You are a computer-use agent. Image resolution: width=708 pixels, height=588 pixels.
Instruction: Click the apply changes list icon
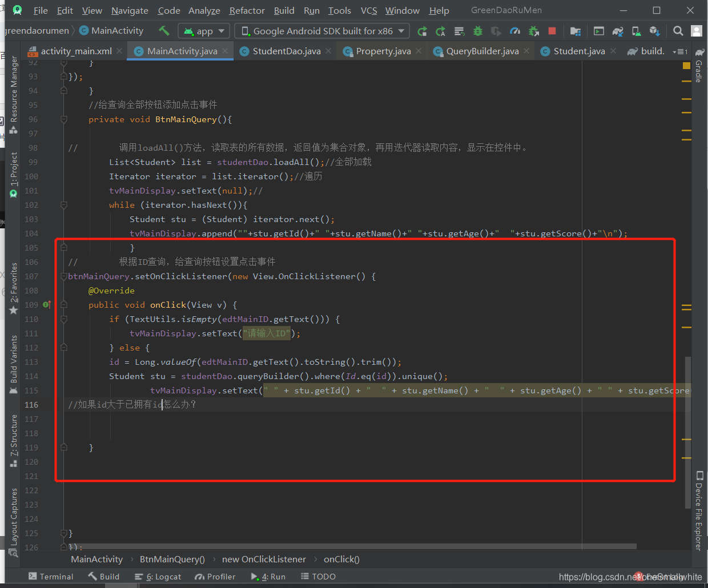pyautogui.click(x=459, y=31)
